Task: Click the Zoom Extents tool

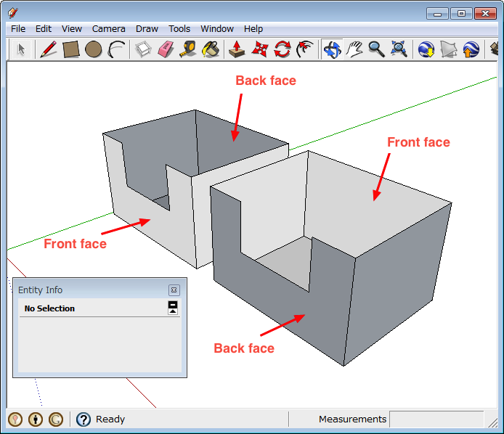Action: (x=399, y=49)
